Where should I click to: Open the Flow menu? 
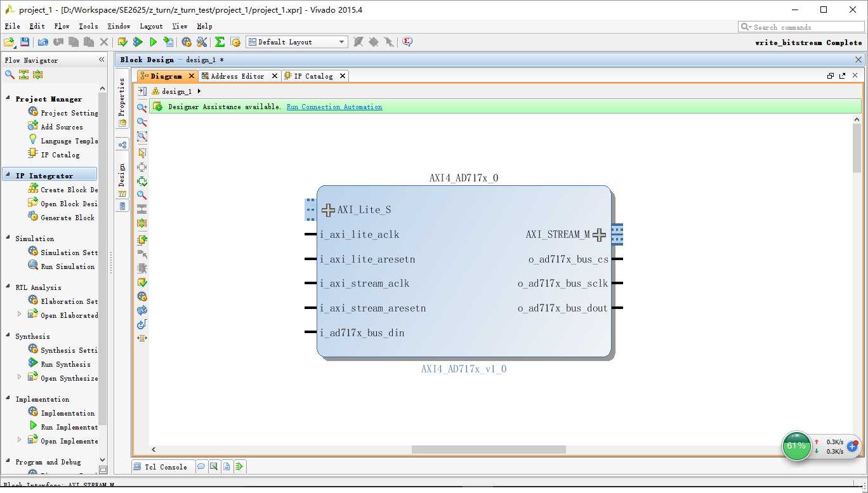[x=62, y=26]
